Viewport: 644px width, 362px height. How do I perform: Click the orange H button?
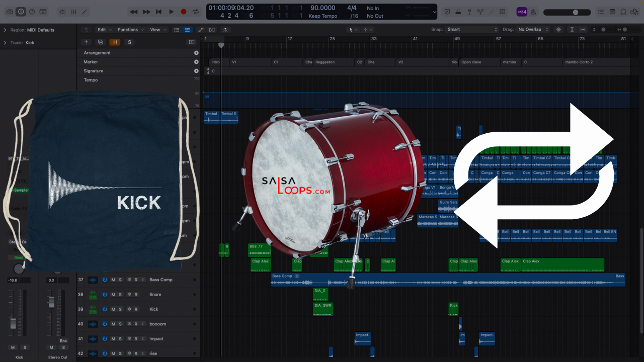pyautogui.click(x=115, y=42)
